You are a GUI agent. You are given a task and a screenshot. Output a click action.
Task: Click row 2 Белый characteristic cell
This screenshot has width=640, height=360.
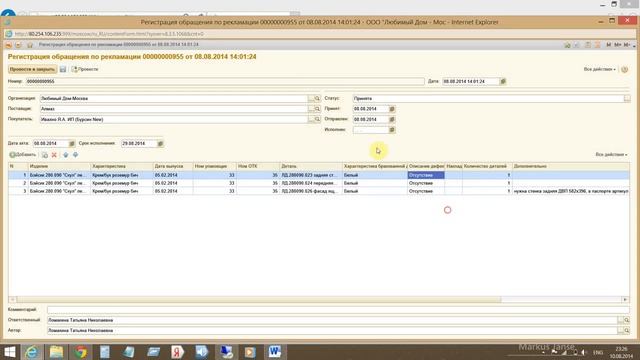[x=374, y=183]
